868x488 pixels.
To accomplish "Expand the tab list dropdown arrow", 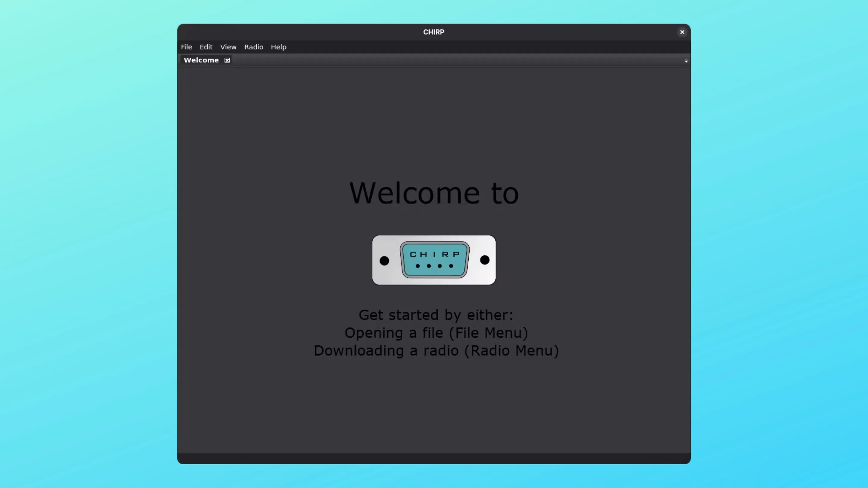I will point(686,61).
